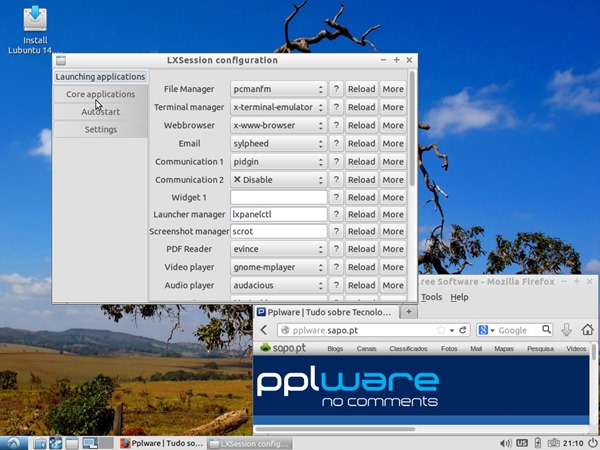Click the volume speaker tray icon
This screenshot has height=450, width=600.
[x=505, y=443]
